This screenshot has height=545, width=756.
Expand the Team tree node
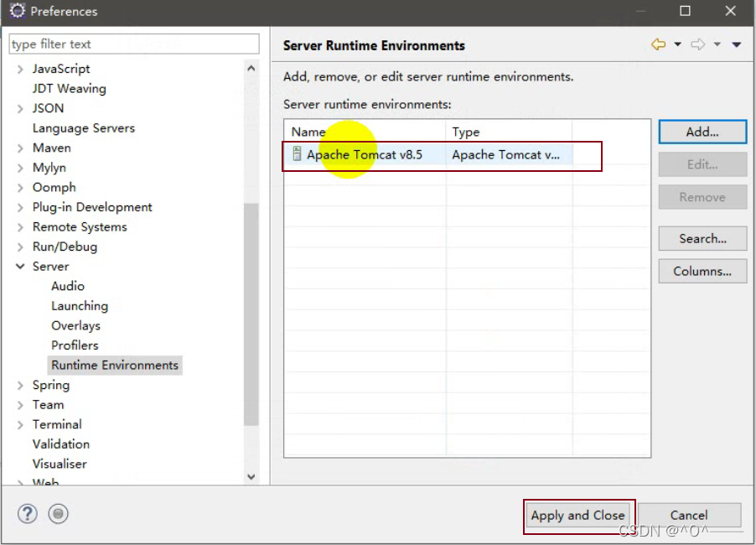[20, 405]
